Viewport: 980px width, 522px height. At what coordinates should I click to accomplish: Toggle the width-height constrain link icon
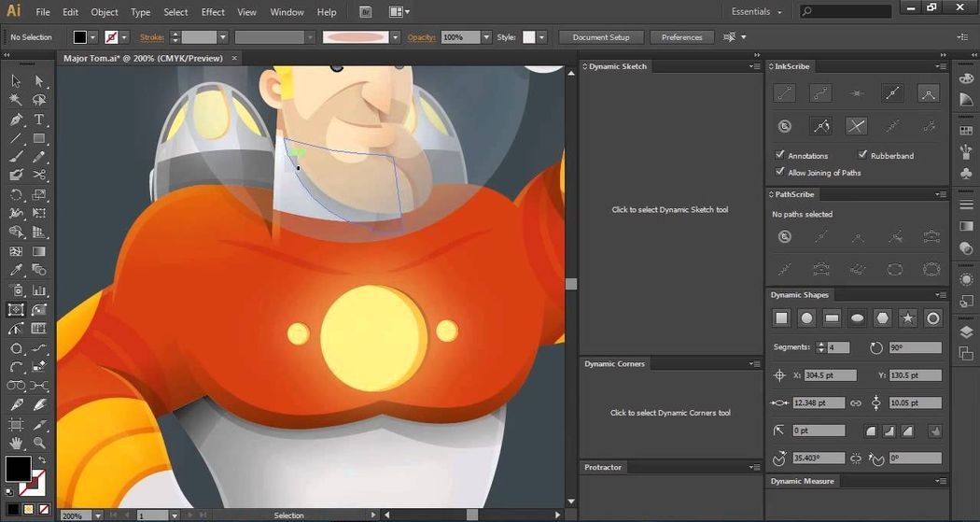click(856, 403)
